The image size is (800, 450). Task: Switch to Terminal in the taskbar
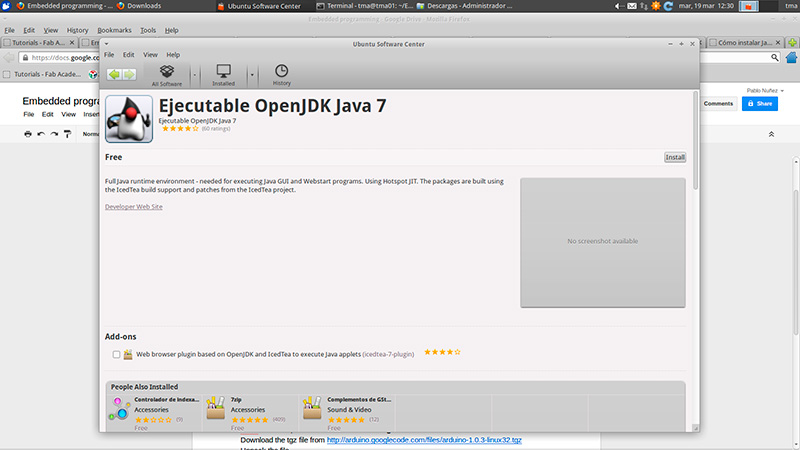(364, 6)
